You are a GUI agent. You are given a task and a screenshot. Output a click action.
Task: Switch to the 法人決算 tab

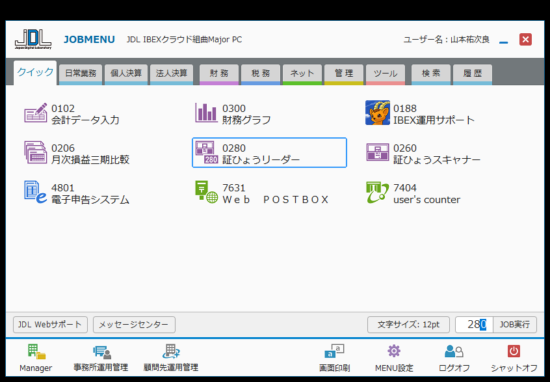[x=172, y=74]
